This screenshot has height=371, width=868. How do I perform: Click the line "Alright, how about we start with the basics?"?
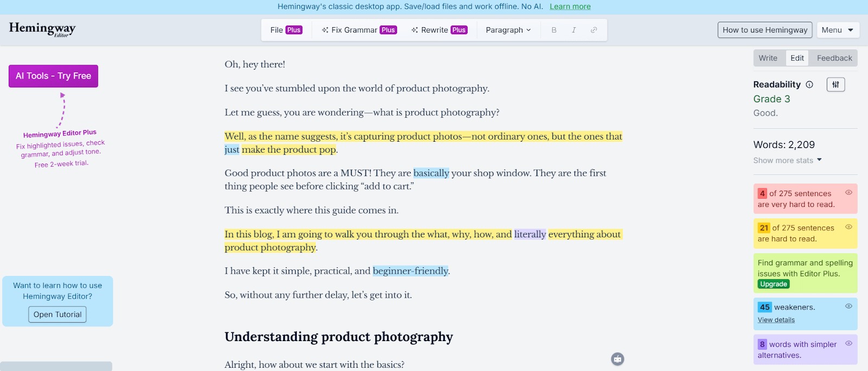tap(315, 364)
